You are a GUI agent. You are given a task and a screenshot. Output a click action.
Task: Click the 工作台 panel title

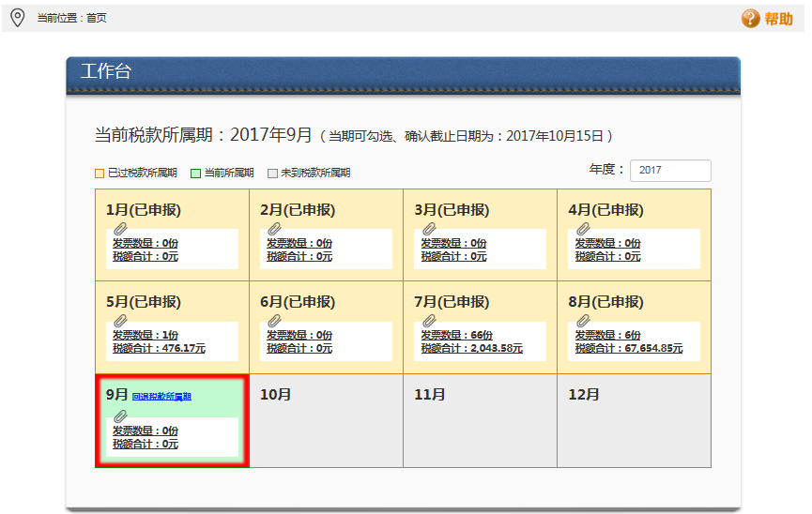tap(106, 71)
